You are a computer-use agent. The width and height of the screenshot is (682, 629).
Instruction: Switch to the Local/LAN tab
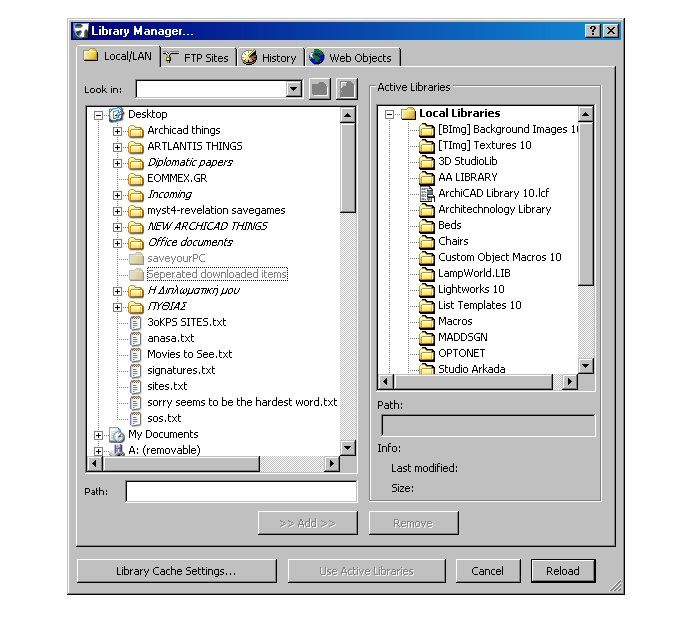pos(118,56)
